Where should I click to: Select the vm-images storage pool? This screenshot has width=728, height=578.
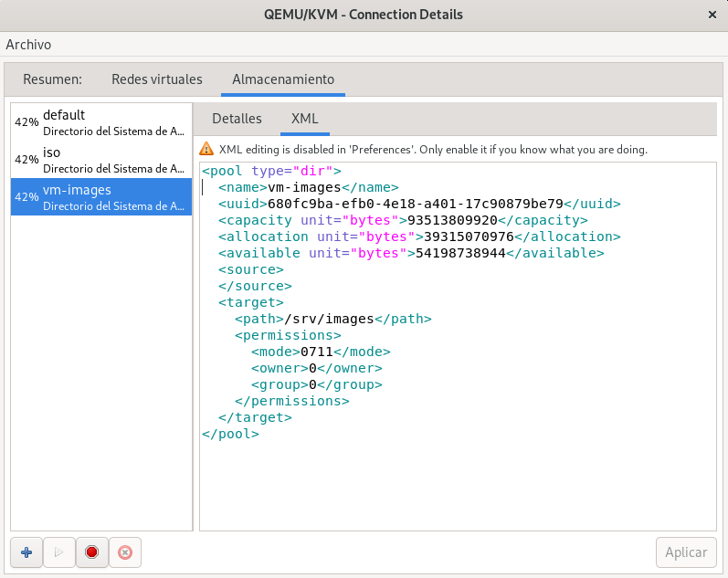pos(101,197)
